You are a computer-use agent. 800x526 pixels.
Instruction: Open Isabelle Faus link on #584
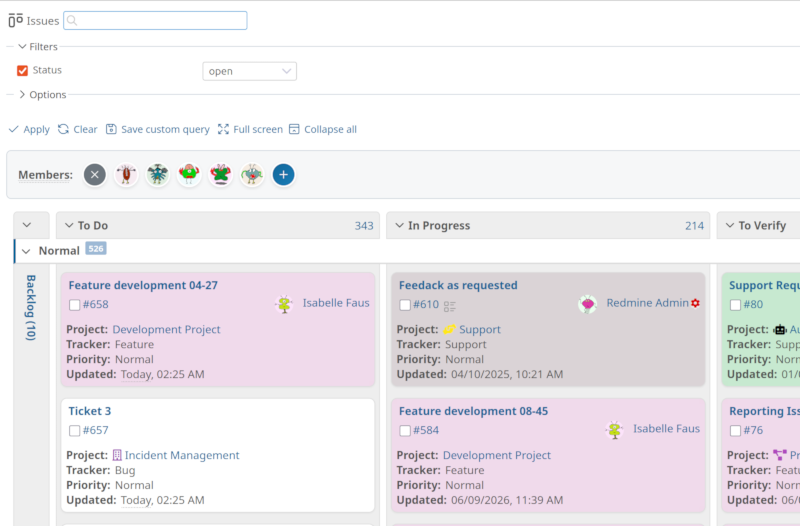point(666,429)
